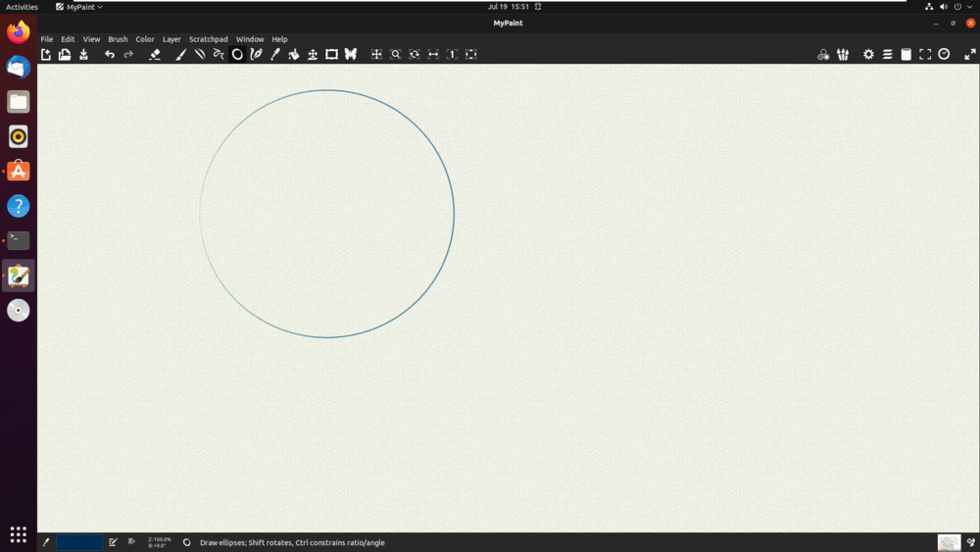The image size is (980, 552).
Task: Select the Color Picker eyedropper tool
Action: pyautogui.click(x=275, y=54)
